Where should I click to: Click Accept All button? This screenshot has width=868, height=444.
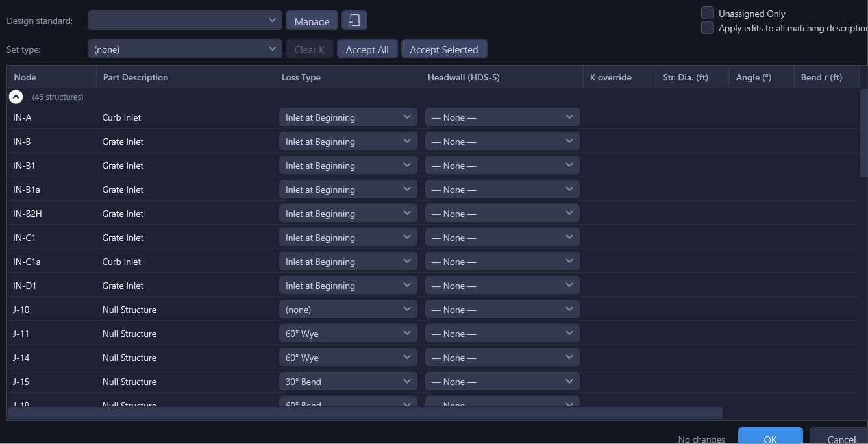coord(367,49)
